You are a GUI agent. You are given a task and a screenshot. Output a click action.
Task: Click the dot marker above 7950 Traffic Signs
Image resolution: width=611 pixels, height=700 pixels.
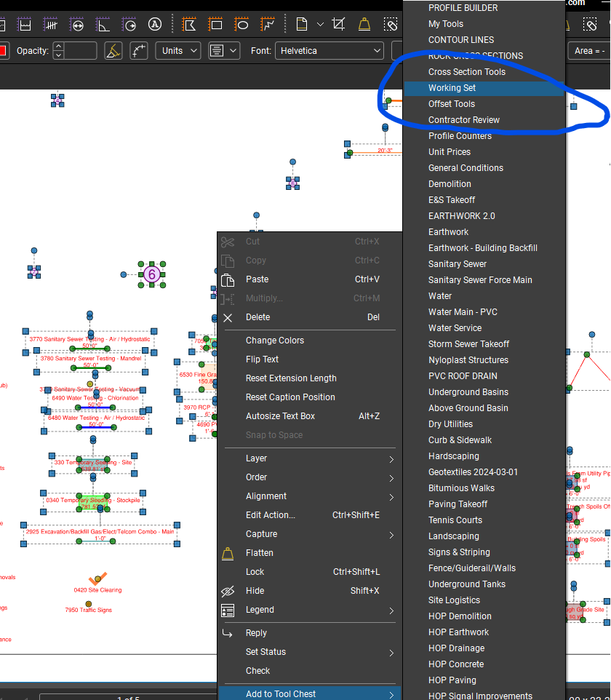tap(88, 604)
